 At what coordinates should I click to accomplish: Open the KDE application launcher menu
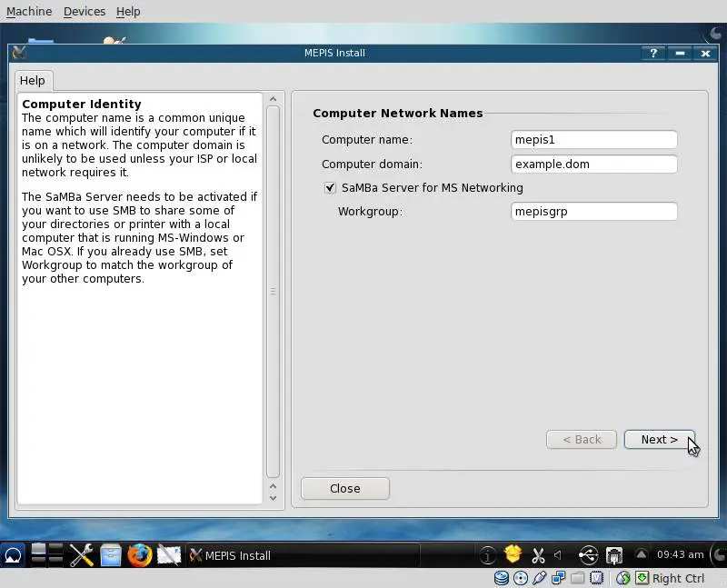tap(12, 555)
